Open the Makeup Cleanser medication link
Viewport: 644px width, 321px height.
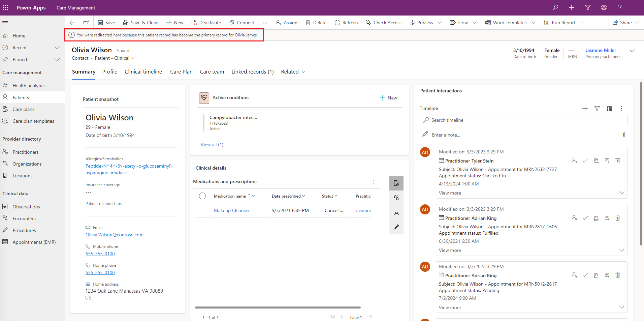coord(232,210)
